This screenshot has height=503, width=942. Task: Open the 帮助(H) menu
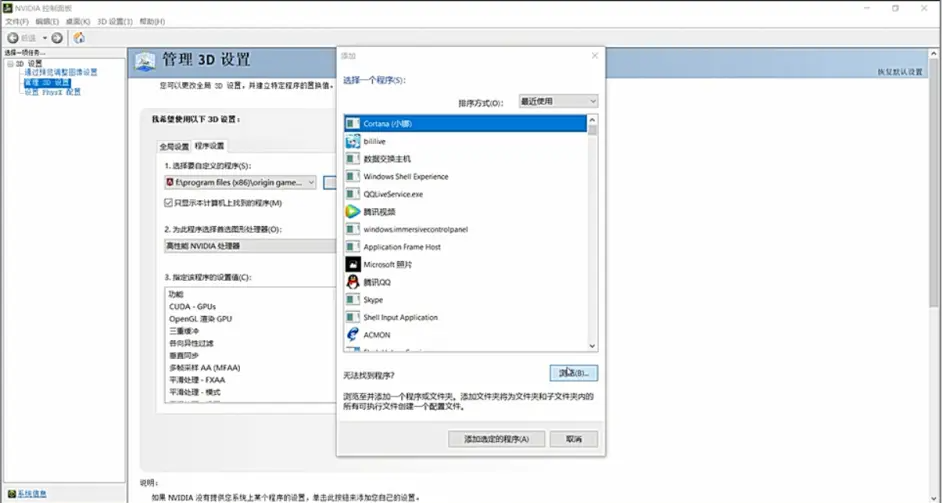pyautogui.click(x=152, y=22)
